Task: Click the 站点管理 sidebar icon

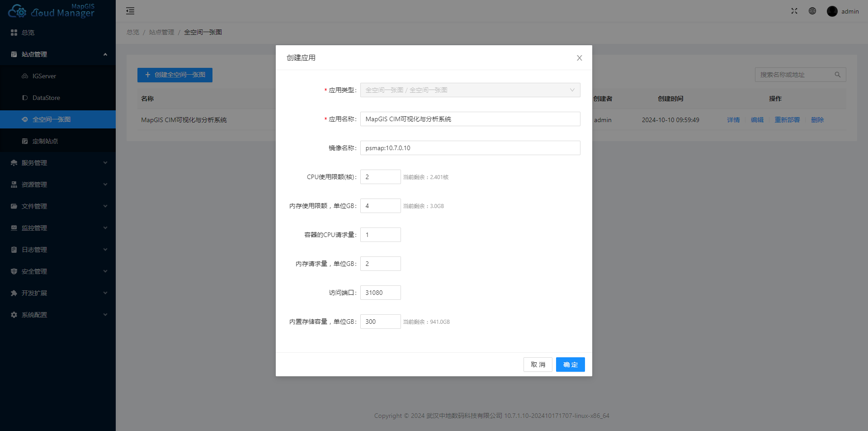Action: pos(14,54)
